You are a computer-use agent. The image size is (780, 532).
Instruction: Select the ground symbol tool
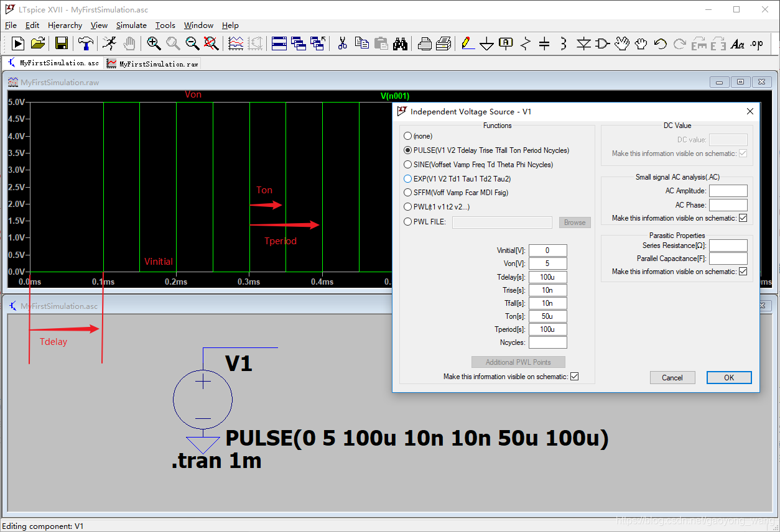click(487, 44)
